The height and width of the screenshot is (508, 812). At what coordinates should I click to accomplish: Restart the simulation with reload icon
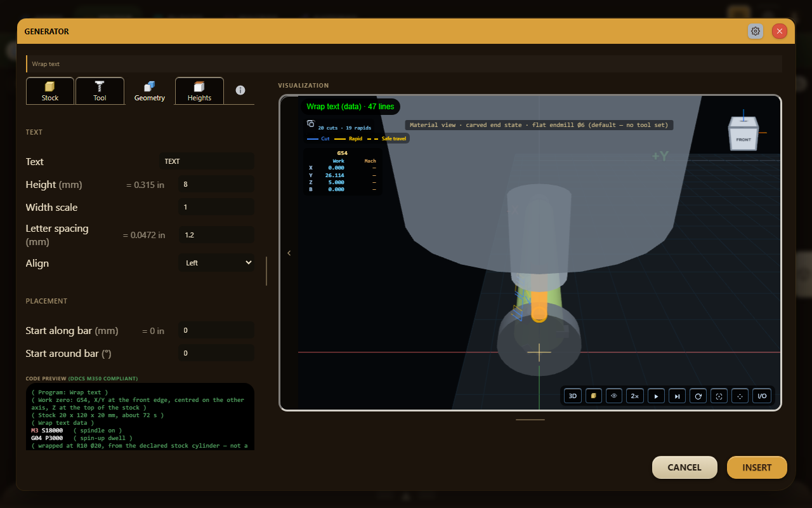coord(698,396)
